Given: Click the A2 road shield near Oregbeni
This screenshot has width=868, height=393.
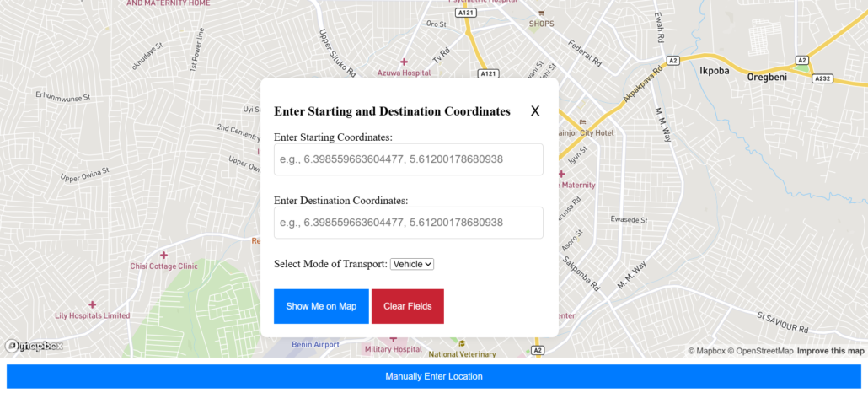Looking at the screenshot, I should pyautogui.click(x=802, y=60).
